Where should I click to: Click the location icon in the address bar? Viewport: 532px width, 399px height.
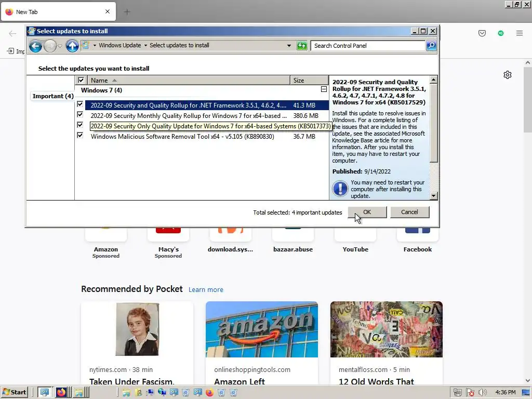pos(86,45)
